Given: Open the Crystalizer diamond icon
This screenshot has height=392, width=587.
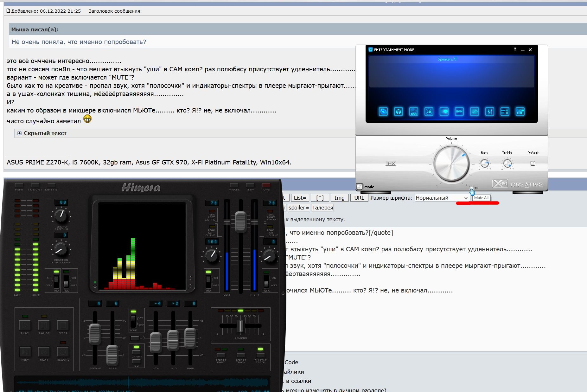Looking at the screenshot, I should (x=444, y=112).
